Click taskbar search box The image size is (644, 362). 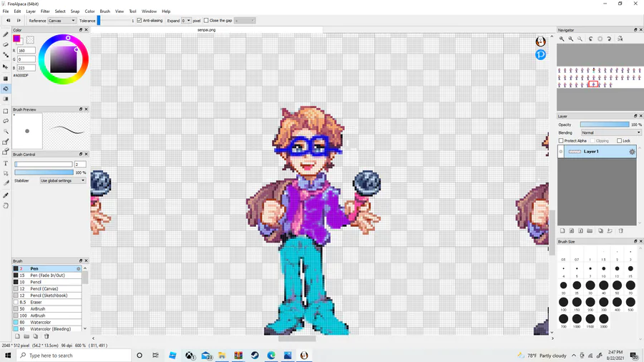74,356
